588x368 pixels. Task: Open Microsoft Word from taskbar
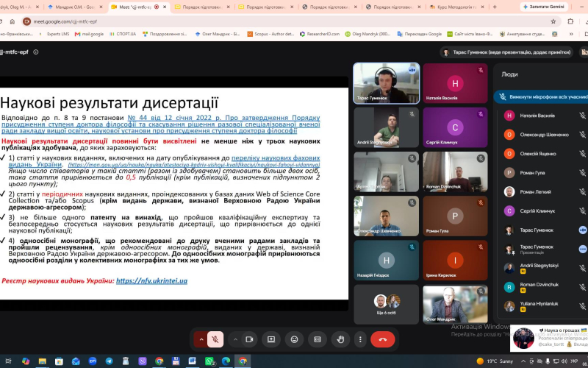193,361
